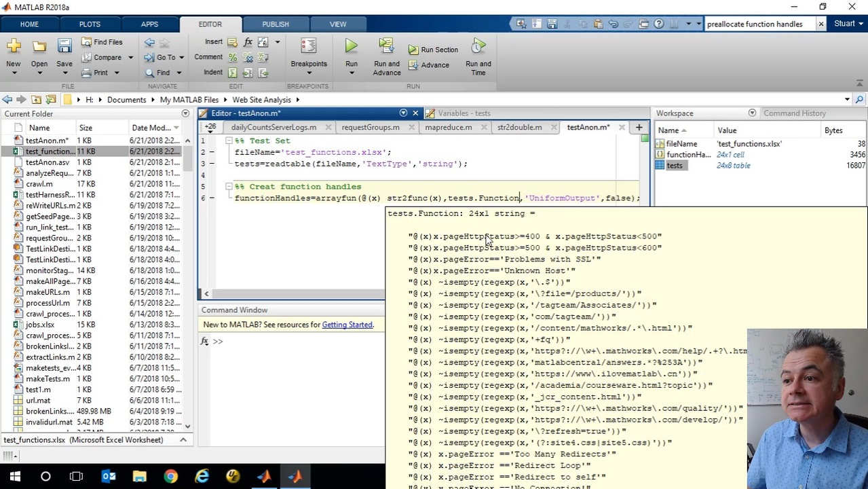Click the editor horizontal scrollbar
Viewport: 868px width, 489px height.
pyautogui.click(x=292, y=294)
